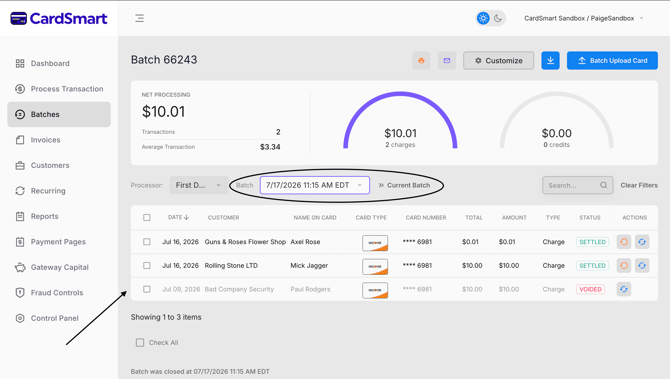Check the Guns & Roses Flower Shop row
This screenshot has width=670, height=379.
[x=147, y=242]
